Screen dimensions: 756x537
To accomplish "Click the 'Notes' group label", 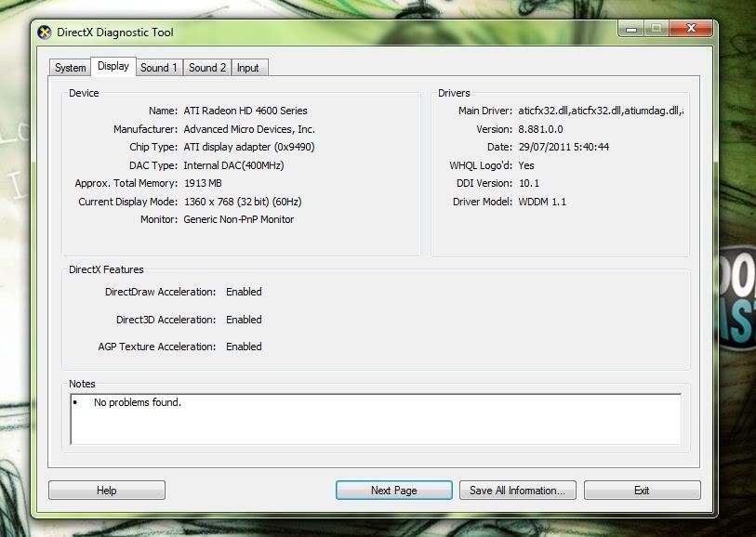I will click(x=82, y=384).
